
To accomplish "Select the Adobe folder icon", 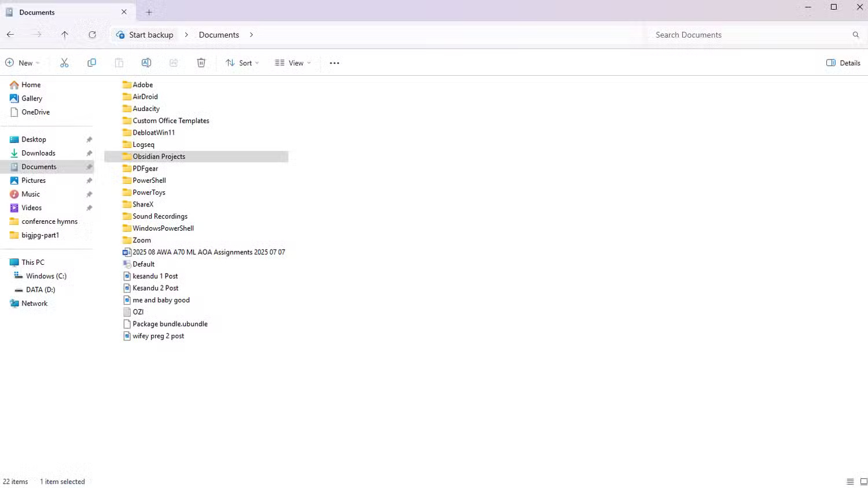I will [x=127, y=85].
